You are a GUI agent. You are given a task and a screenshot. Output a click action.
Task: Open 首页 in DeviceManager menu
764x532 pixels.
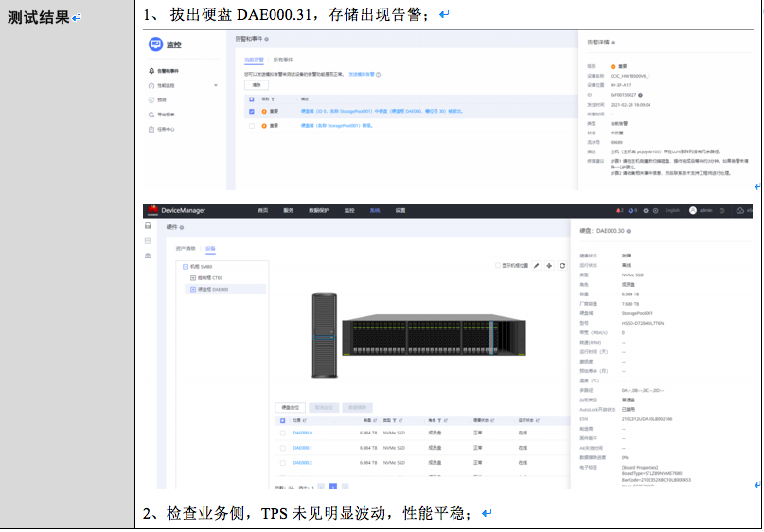tap(263, 210)
